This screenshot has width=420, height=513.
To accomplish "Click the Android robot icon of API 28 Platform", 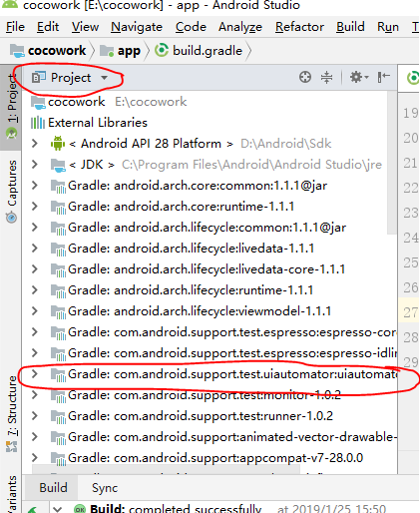I will tap(58, 144).
